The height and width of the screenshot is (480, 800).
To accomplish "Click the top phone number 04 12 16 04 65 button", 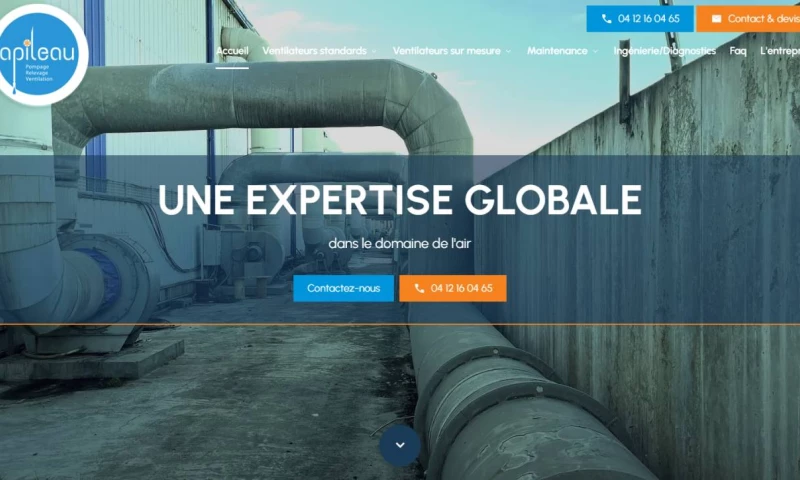I will pyautogui.click(x=640, y=19).
